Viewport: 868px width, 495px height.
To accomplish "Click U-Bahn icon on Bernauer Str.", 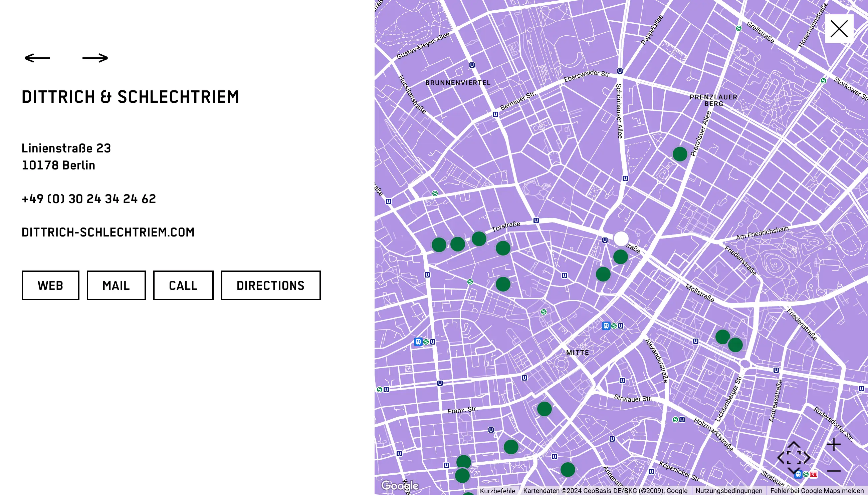I will (495, 114).
